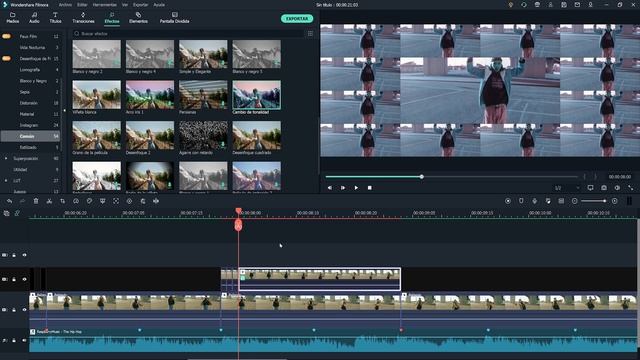Switch to the Transiciones tab
The image size is (640, 360).
[x=83, y=18]
